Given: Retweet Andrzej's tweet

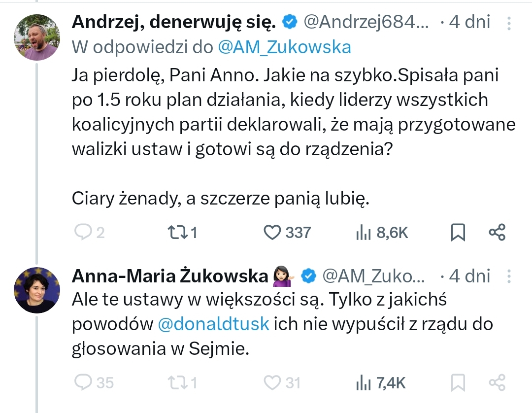Looking at the screenshot, I should coord(176,232).
